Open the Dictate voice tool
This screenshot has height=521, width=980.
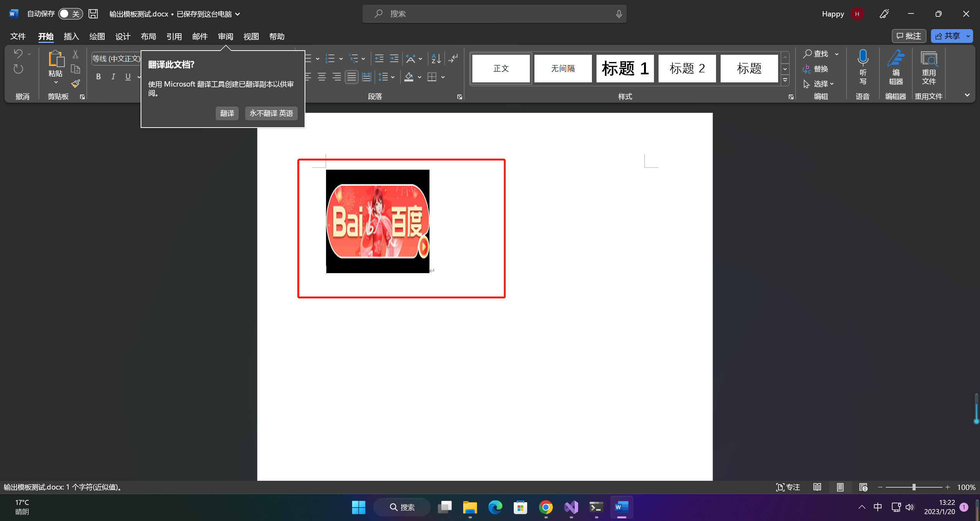[x=862, y=67]
